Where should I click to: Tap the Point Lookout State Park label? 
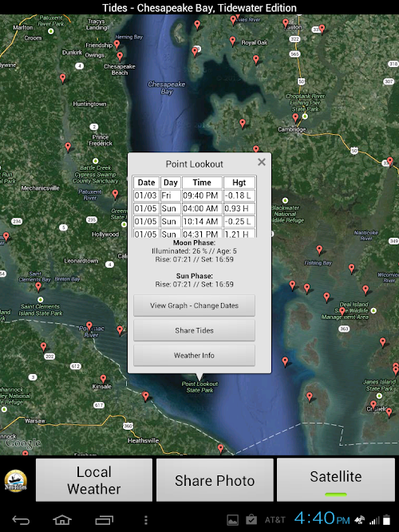coord(199,387)
